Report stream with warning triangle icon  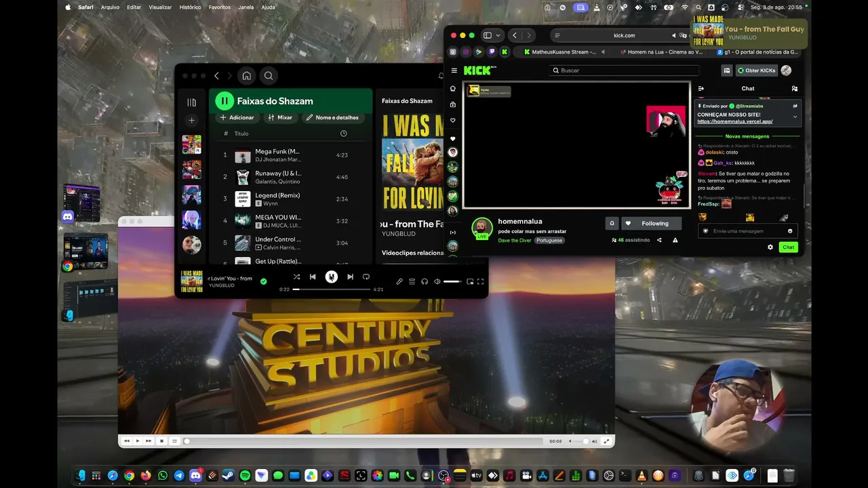click(675, 240)
